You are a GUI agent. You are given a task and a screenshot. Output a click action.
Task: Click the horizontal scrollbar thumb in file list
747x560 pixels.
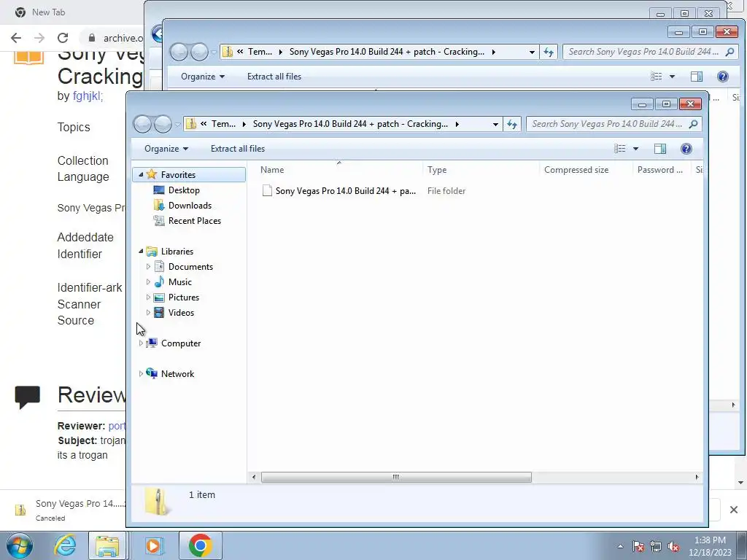[396, 477]
